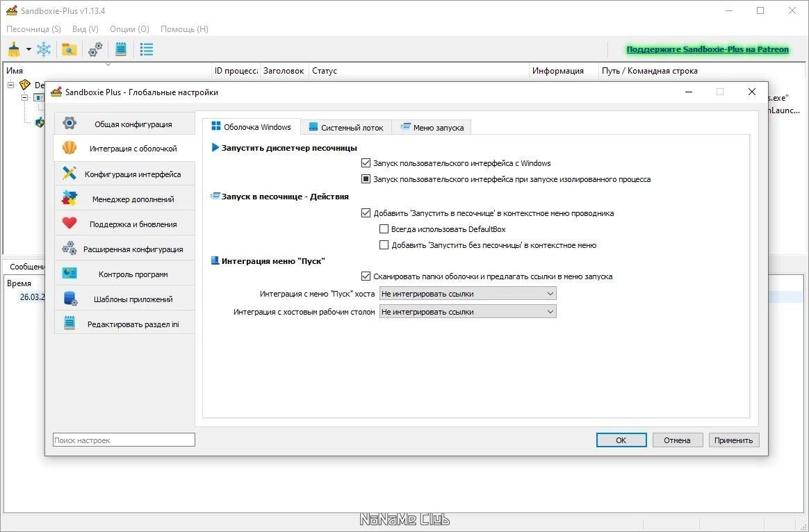
Task: Open the Конфигурация интерфейса section
Action: (124, 174)
